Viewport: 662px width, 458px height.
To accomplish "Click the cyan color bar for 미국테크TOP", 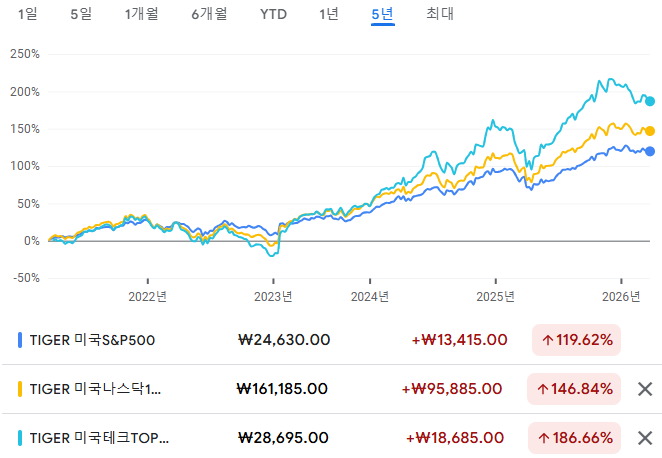I will [x=20, y=438].
